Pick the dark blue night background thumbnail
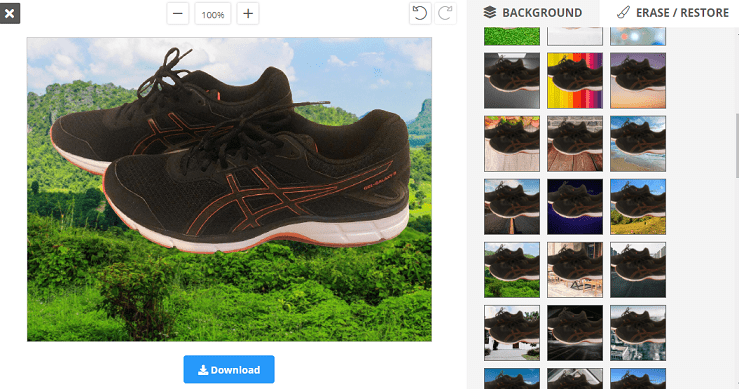This screenshot has height=389, width=739. tap(575, 207)
